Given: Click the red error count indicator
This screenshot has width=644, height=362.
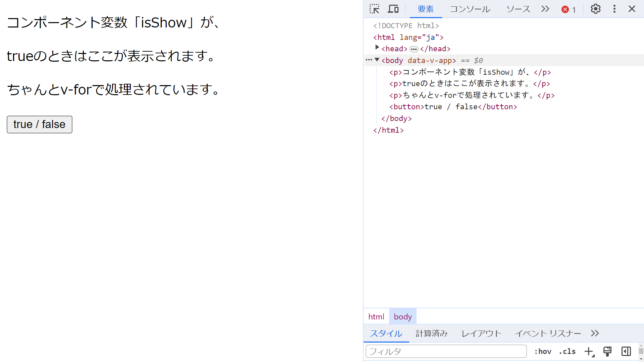Looking at the screenshot, I should point(569,9).
